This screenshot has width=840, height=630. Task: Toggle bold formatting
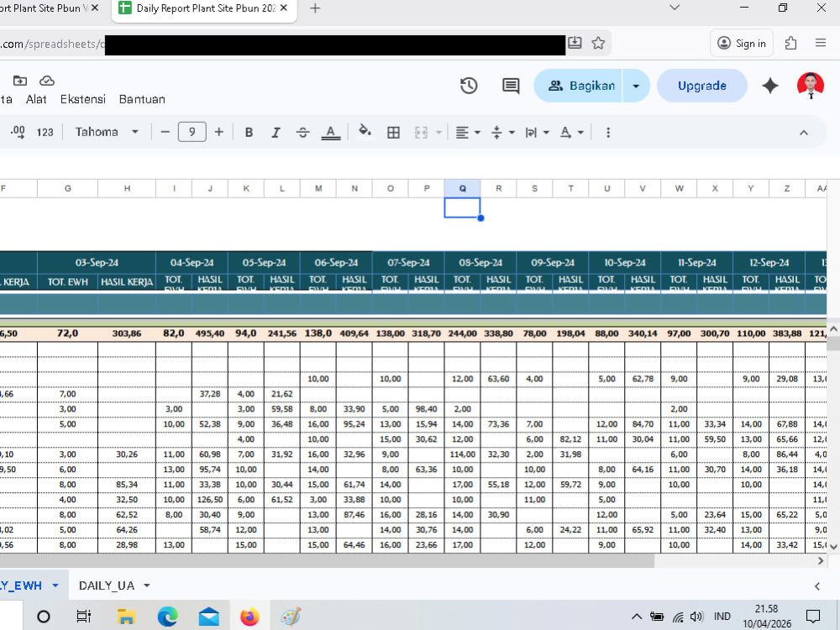[x=249, y=133]
